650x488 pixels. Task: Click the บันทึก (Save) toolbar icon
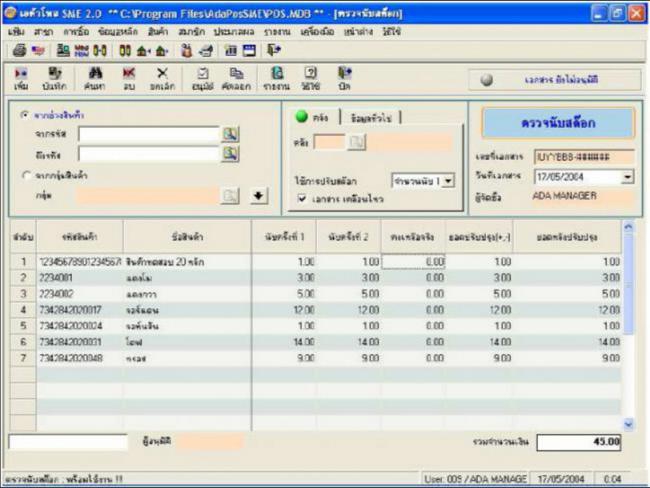(x=54, y=78)
